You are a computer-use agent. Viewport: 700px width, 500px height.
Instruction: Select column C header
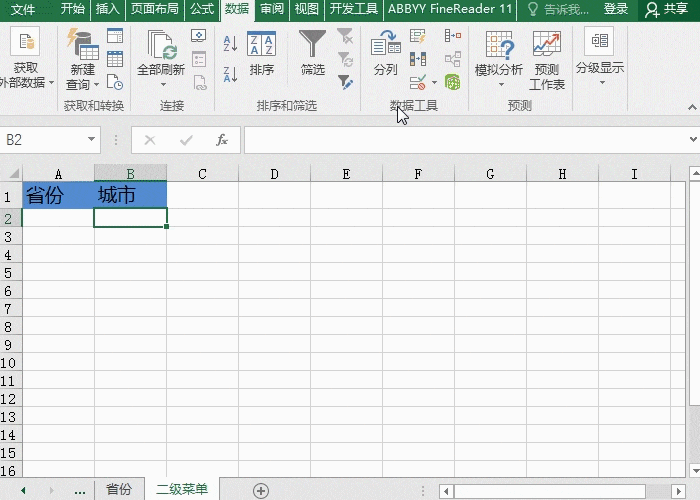[x=202, y=174]
